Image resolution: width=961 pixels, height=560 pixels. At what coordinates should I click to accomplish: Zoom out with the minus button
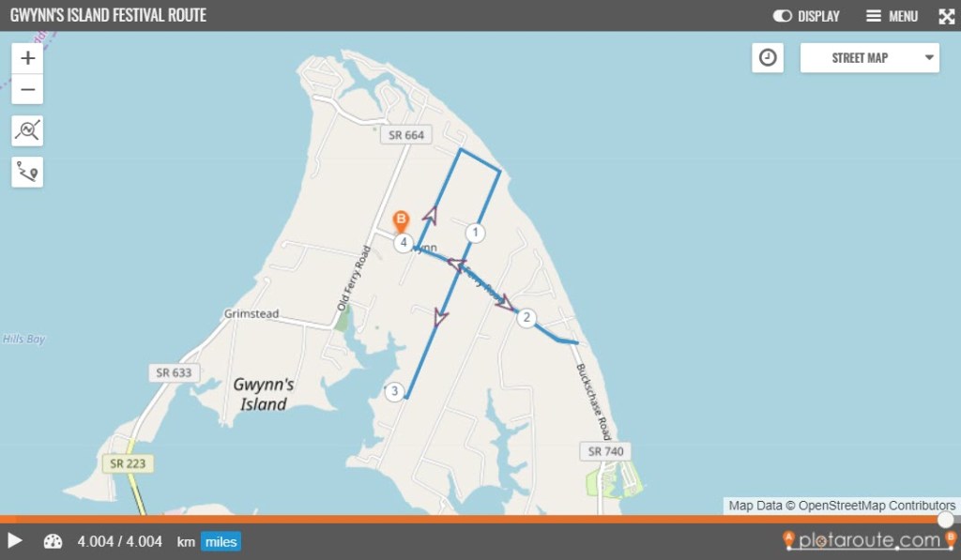click(27, 89)
